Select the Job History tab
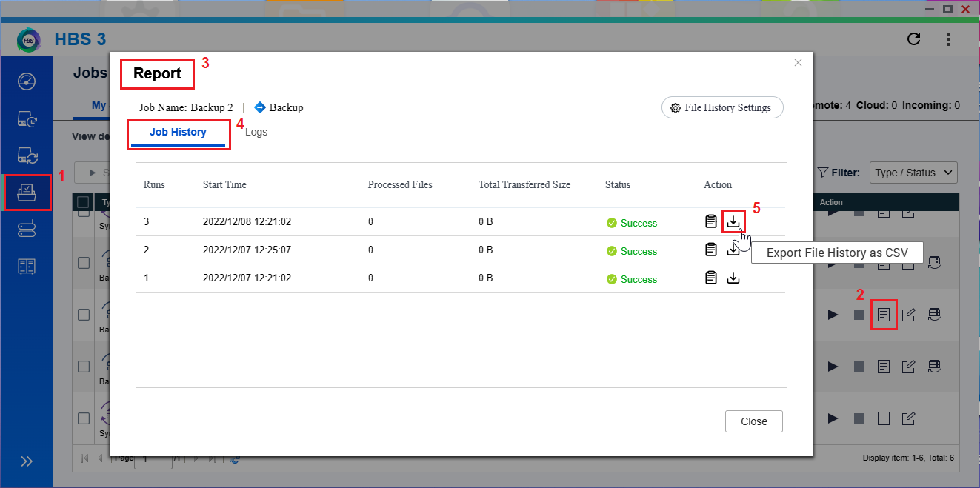The image size is (980, 488). tap(178, 132)
